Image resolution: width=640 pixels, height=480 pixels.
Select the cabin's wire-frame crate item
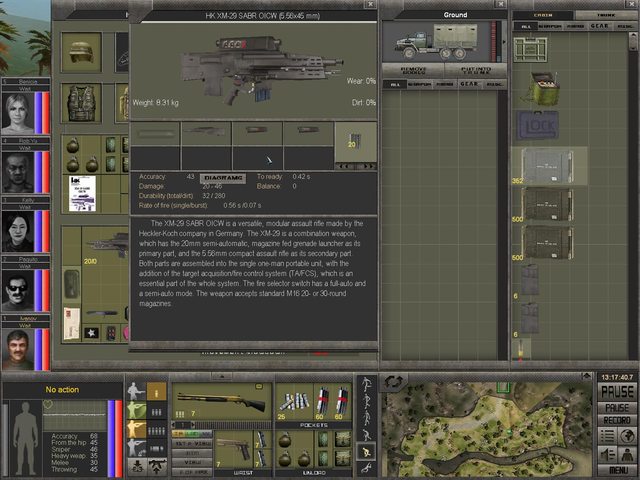[x=530, y=50]
